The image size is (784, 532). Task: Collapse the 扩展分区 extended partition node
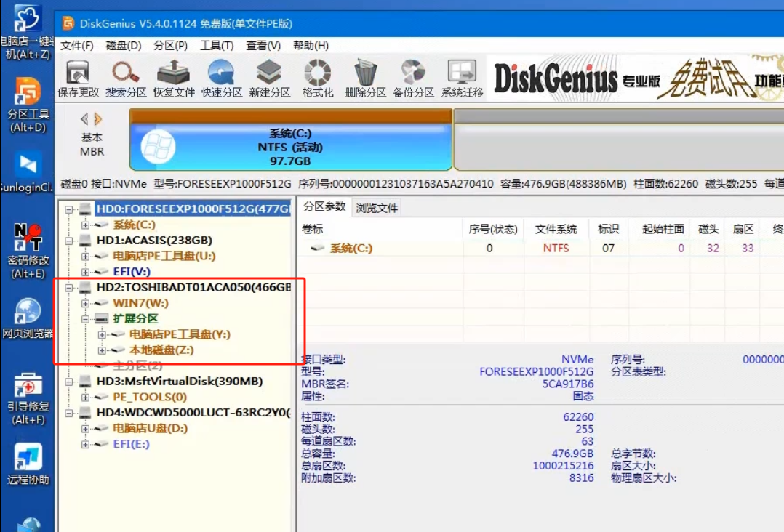coord(85,319)
